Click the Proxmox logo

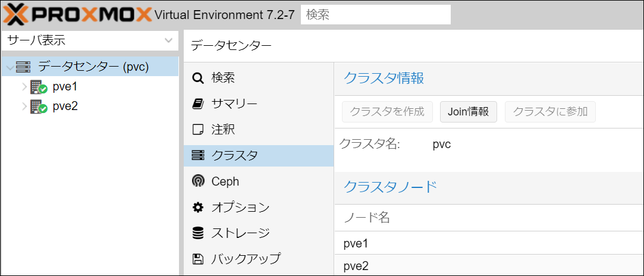point(77,14)
